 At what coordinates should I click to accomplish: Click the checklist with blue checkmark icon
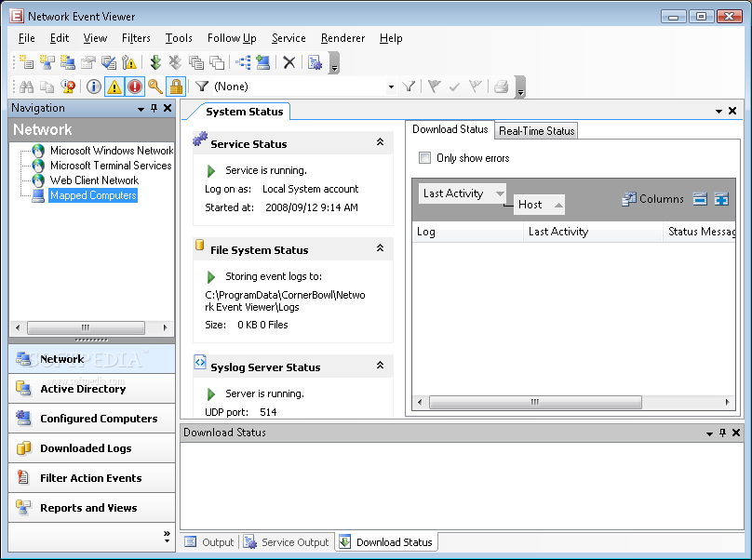pos(109,62)
